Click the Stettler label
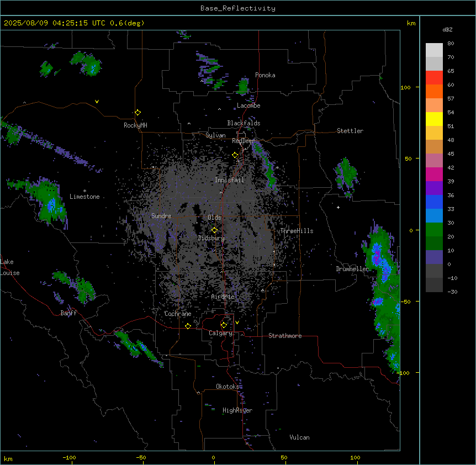476x465 pixels. pos(350,131)
